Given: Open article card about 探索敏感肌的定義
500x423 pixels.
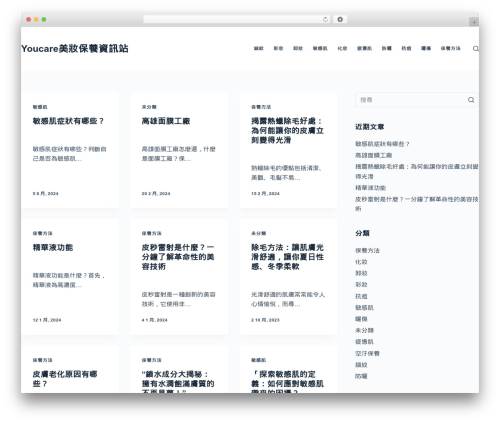Looking at the screenshot, I should [x=287, y=381].
